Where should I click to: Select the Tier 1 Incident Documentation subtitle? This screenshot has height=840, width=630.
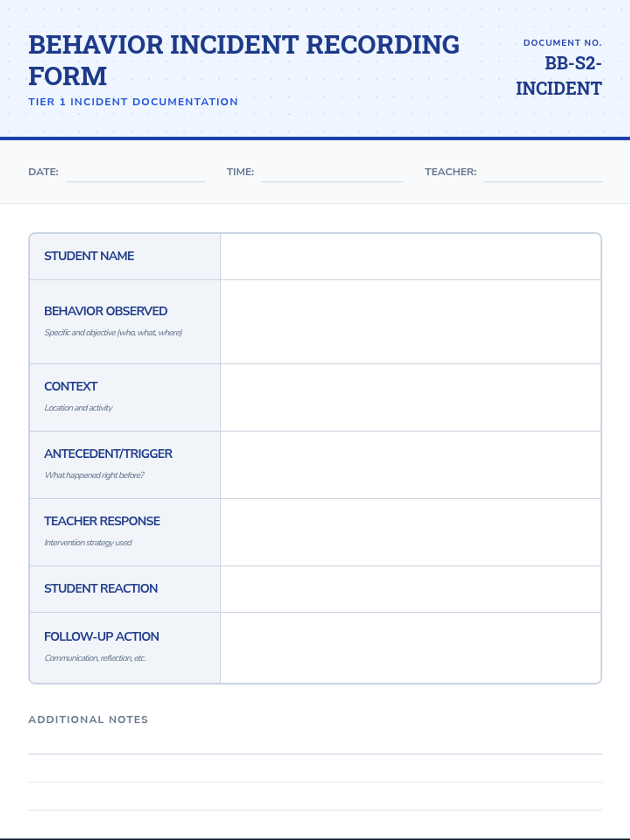[x=133, y=102]
